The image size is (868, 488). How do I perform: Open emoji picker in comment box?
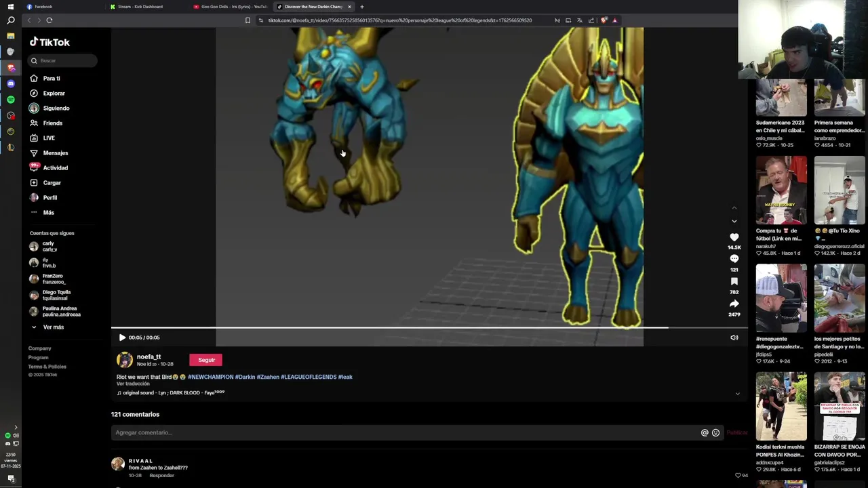[715, 432]
